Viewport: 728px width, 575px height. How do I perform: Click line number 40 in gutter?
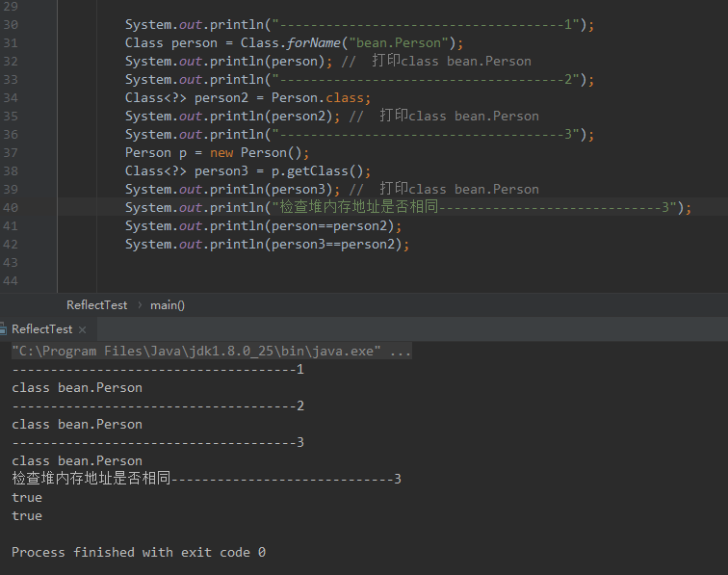click(11, 208)
